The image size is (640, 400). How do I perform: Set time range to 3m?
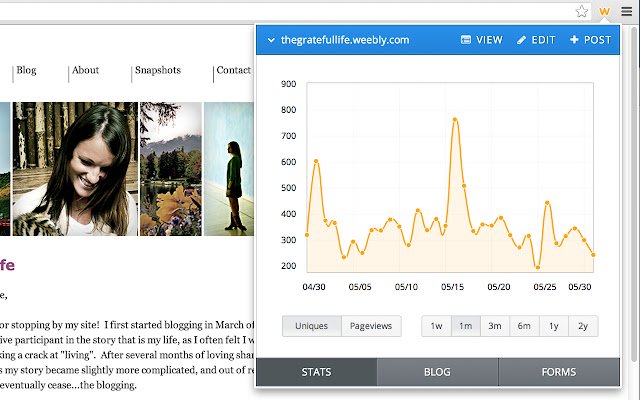pos(495,326)
